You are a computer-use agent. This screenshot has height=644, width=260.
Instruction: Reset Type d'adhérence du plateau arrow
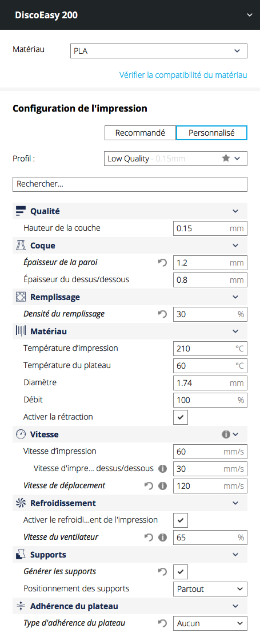[x=162, y=623]
